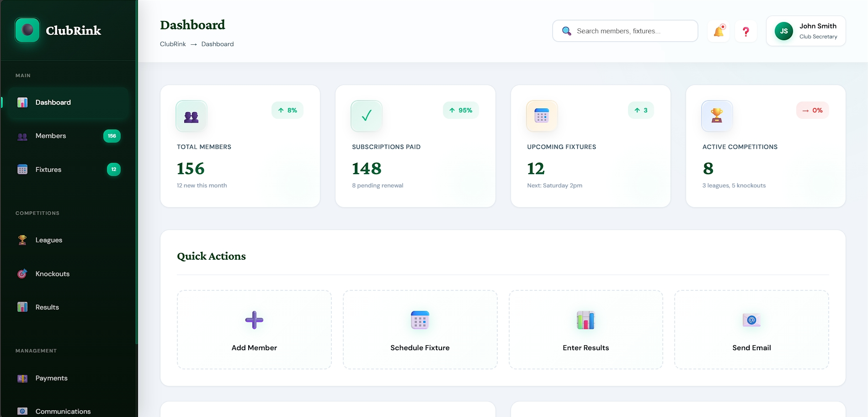Select Results in the sidebar
The width and height of the screenshot is (868, 417).
(47, 307)
